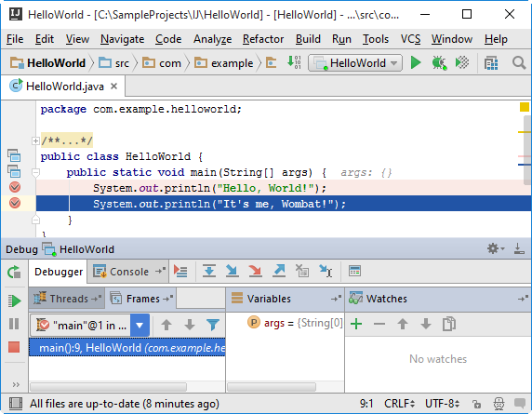Toggle read-only lock in status bar
The width and height of the screenshot is (532, 414).
click(x=477, y=404)
